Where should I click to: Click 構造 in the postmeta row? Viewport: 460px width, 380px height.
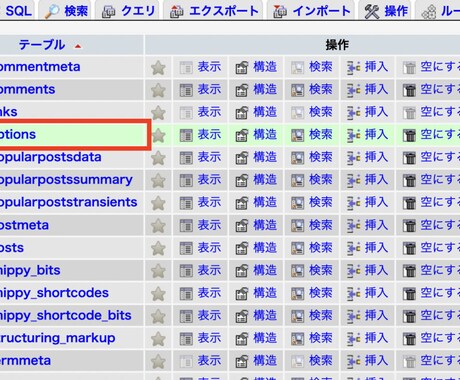[265, 225]
